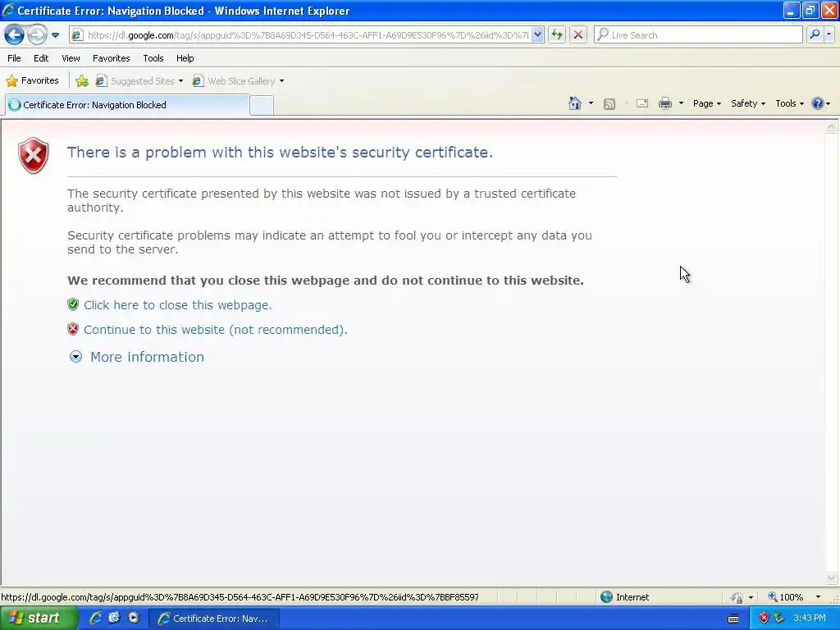Click the Help question mark icon
This screenshot has width=840, height=630.
(x=818, y=103)
